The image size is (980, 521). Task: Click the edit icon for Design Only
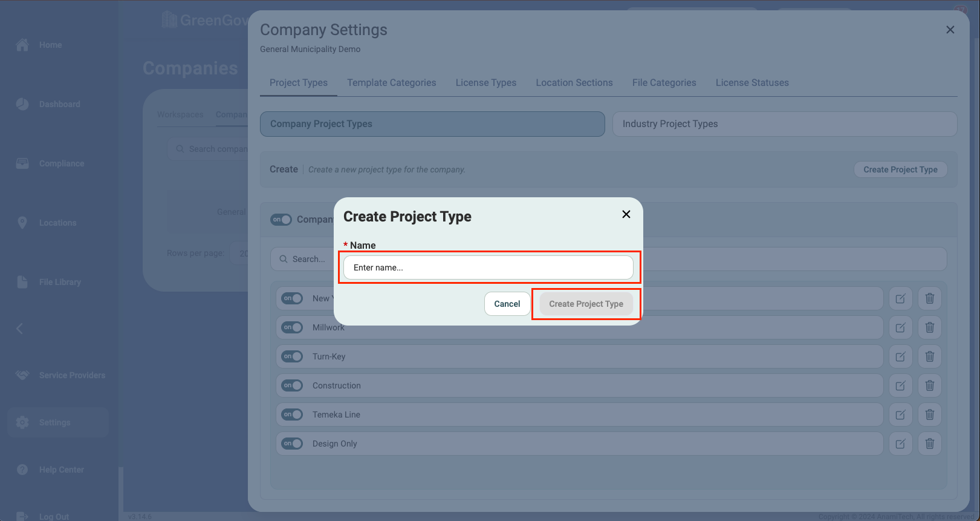(x=900, y=444)
